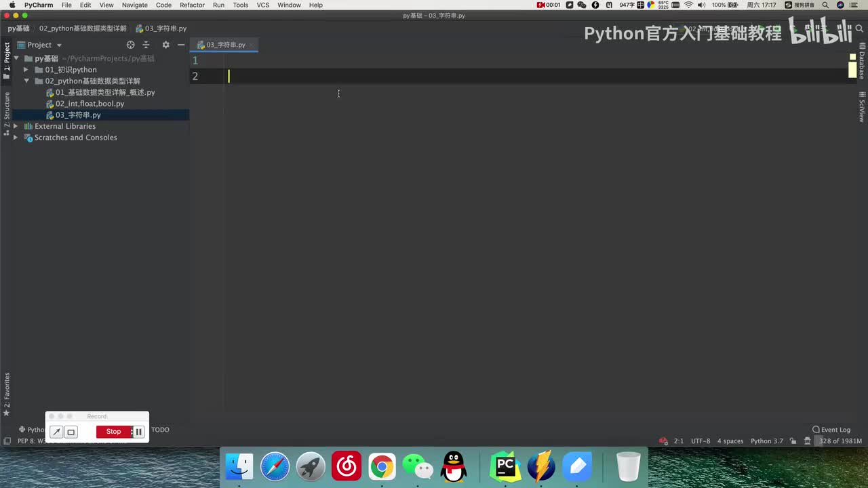Open Launchpad rocket in the dock
868x488 pixels.
click(311, 467)
